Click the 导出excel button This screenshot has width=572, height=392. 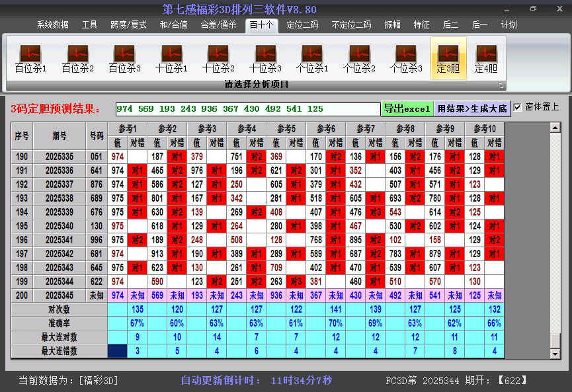(407, 108)
